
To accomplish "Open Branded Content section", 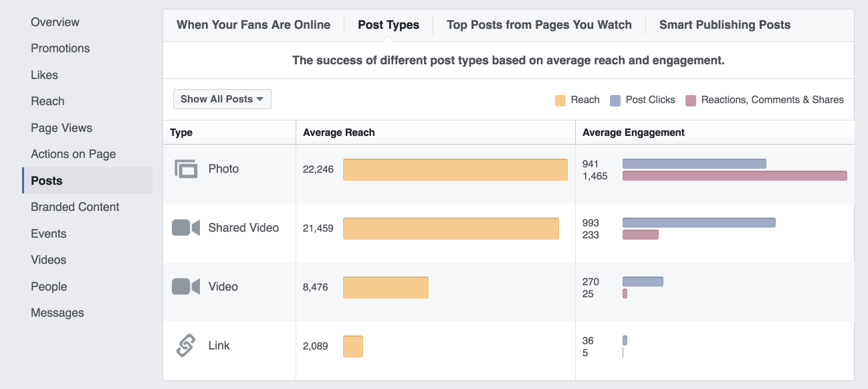I will 75,207.
